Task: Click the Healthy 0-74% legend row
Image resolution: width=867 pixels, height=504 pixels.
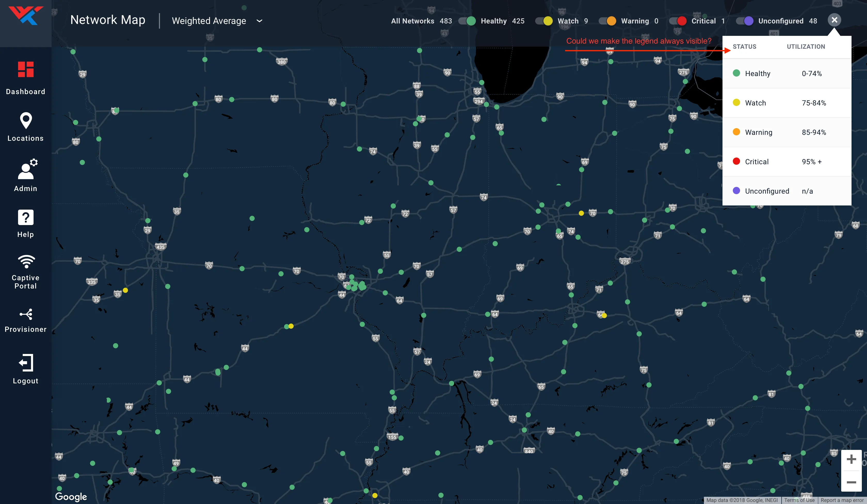Action: (x=787, y=73)
